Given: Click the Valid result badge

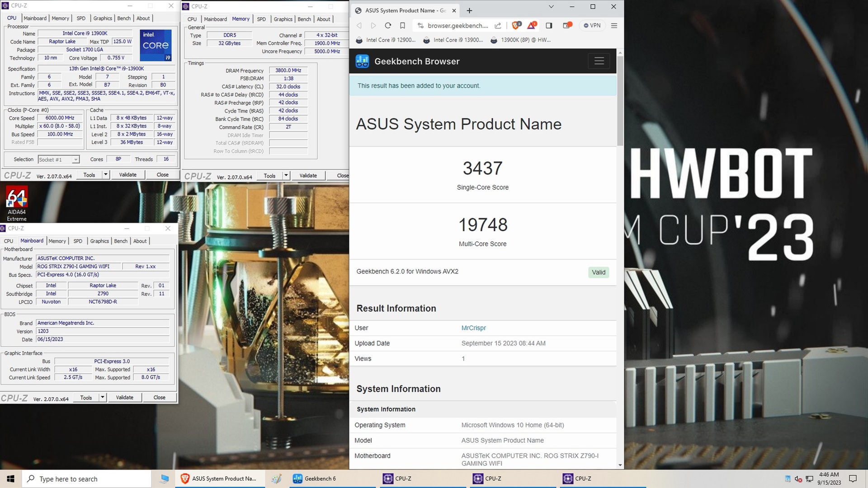Looking at the screenshot, I should click(599, 272).
